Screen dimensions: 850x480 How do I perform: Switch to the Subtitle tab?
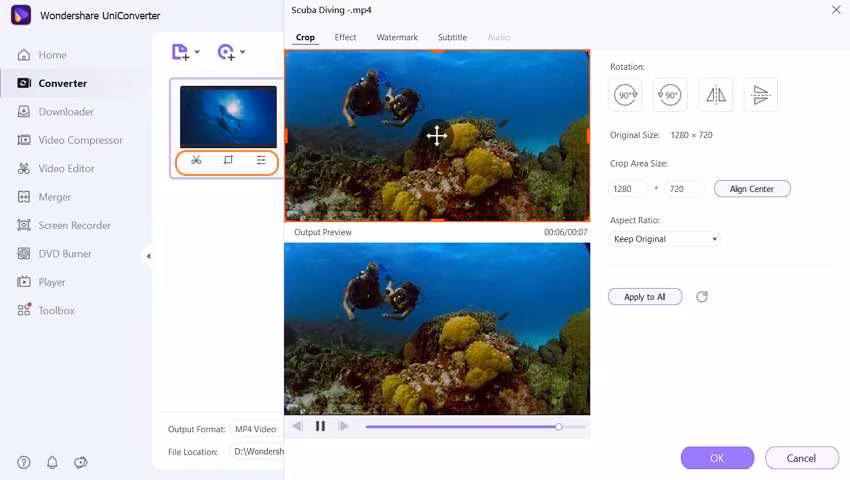coord(452,37)
